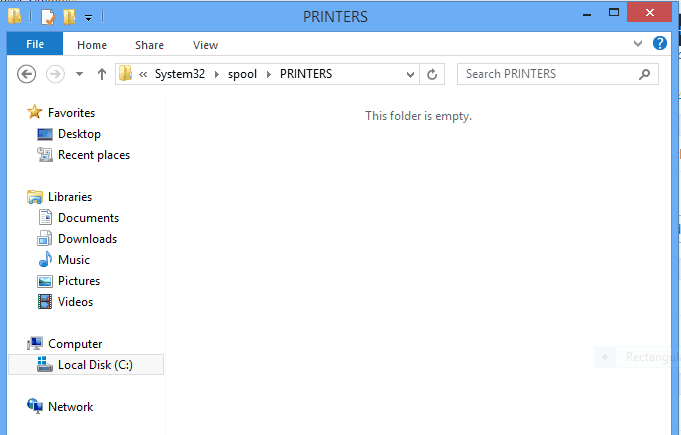The image size is (681, 435).
Task: Click the New Folder quick access icon
Action: tap(69, 17)
